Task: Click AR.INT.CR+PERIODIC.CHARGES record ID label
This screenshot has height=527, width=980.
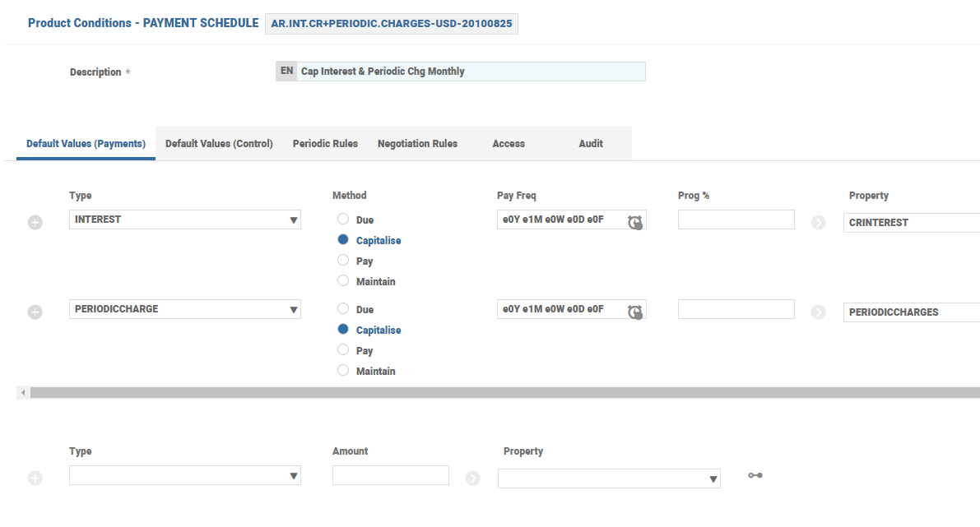Action: 391,24
